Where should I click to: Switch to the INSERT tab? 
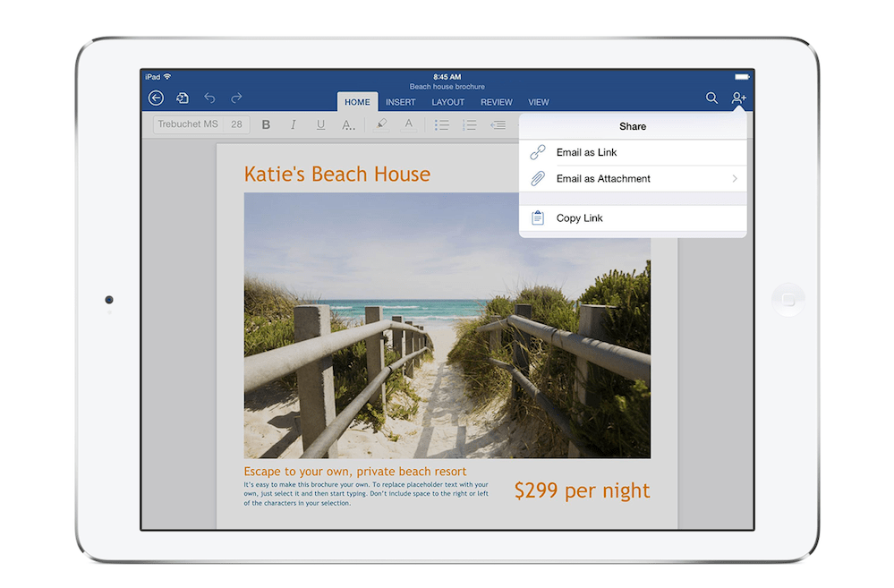pyautogui.click(x=400, y=102)
